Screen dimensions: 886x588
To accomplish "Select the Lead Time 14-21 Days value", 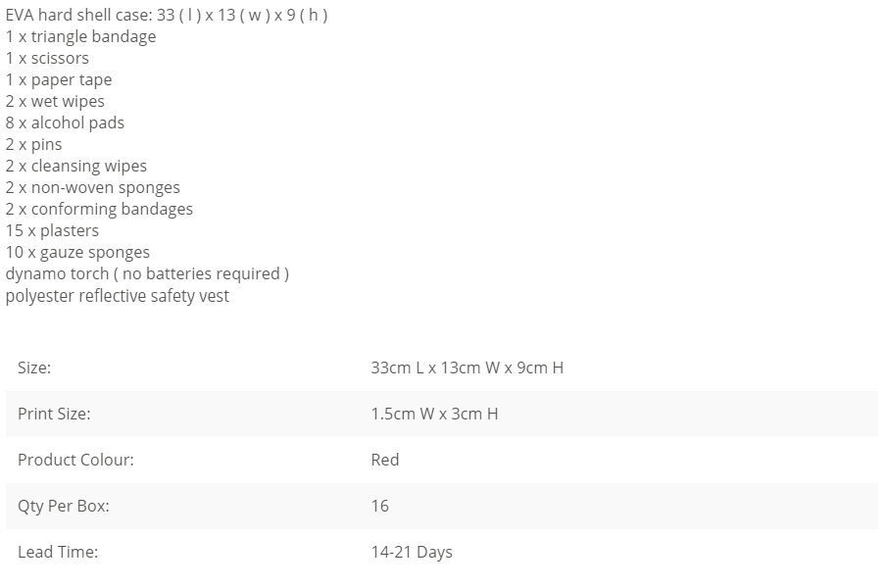I will 412,553.
